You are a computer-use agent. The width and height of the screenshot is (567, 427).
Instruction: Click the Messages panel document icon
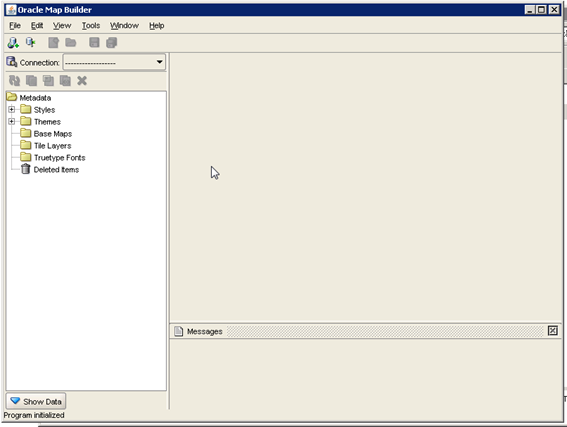tap(179, 331)
